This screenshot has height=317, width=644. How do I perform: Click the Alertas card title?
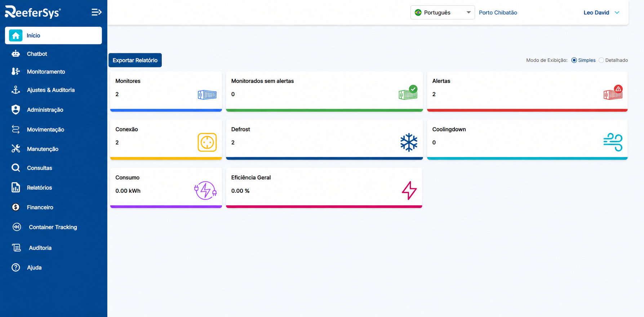(441, 81)
